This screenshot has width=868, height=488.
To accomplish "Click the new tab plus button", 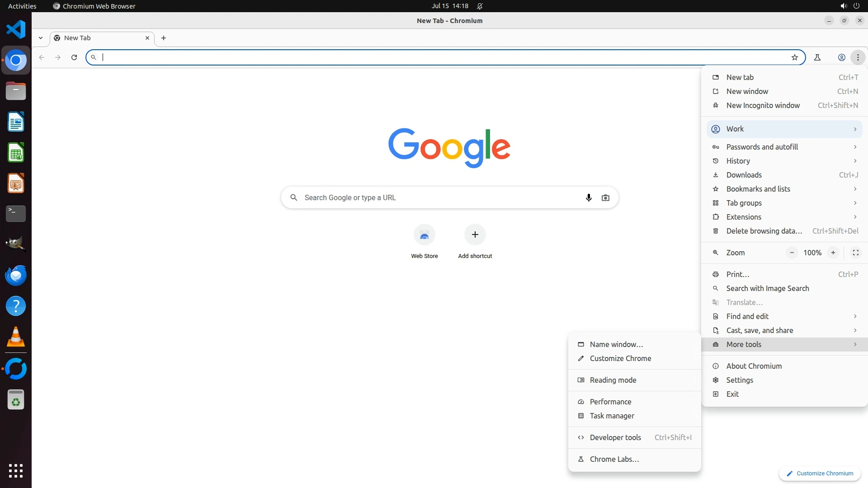I will (164, 38).
